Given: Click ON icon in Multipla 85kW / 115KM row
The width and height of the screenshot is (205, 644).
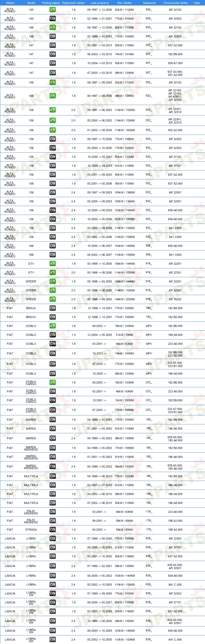Looking at the screenshot, I should click(53, 503).
